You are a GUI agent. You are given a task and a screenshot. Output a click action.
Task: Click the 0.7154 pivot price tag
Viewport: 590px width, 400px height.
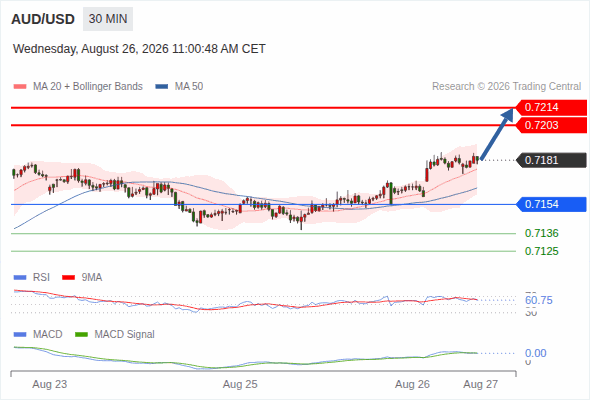click(x=551, y=204)
